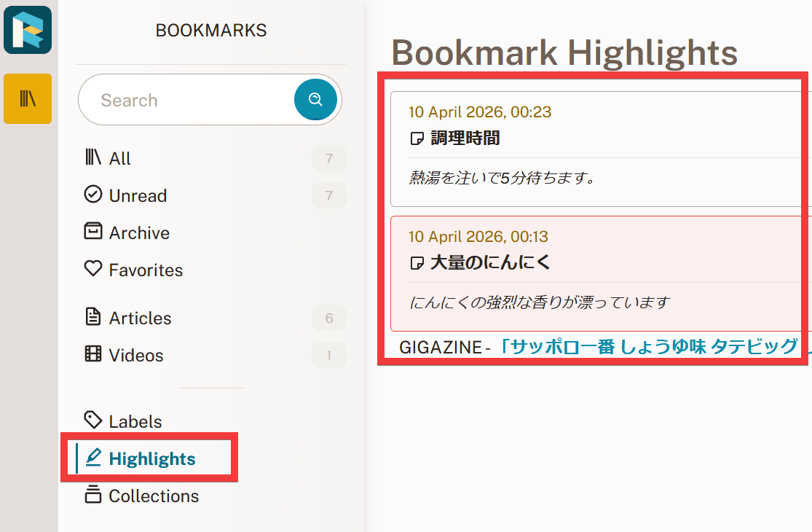Click the Videos count badge 1
This screenshot has width=812, height=532.
[329, 355]
